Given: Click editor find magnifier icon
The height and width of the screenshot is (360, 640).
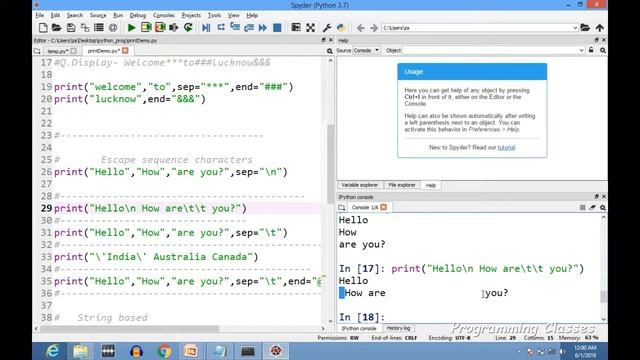Looking at the screenshot, I should (329, 51).
